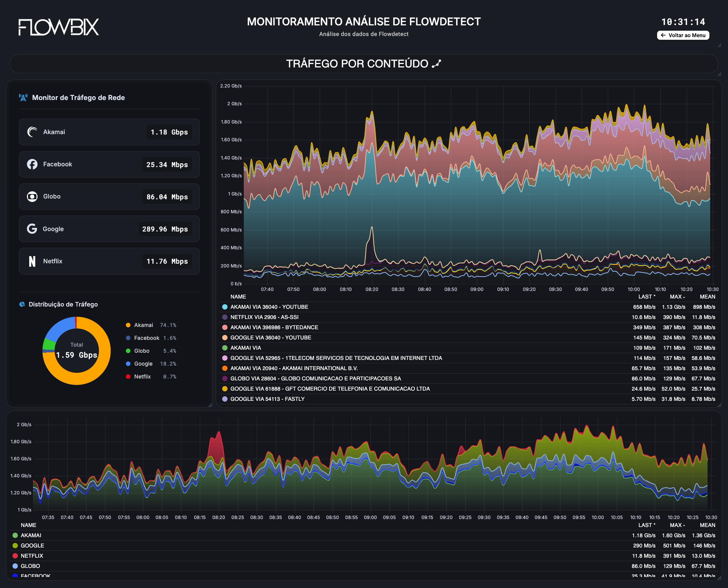Click the graph icon after TRÁFEGO POR CONTEÚDO
The height and width of the screenshot is (588, 728).
tap(437, 64)
